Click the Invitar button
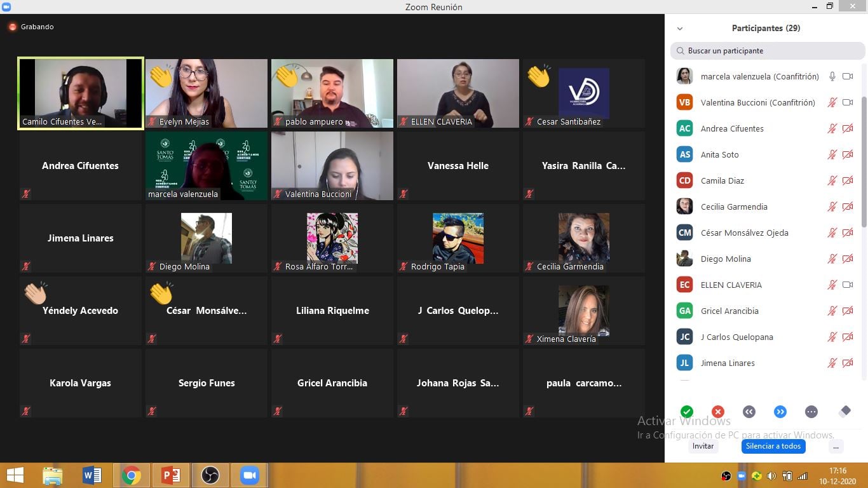This screenshot has width=868, height=488. pyautogui.click(x=703, y=446)
